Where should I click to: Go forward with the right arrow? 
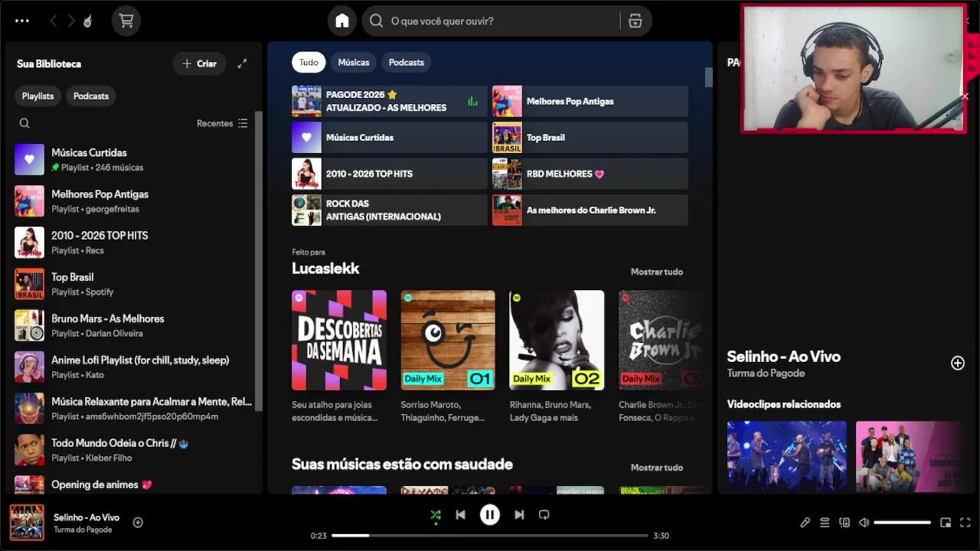tap(71, 21)
